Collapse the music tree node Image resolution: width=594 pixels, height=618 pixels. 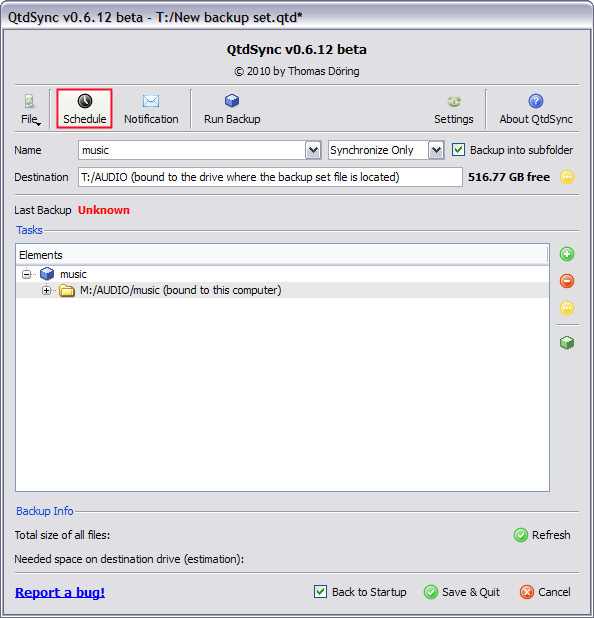pos(26,274)
